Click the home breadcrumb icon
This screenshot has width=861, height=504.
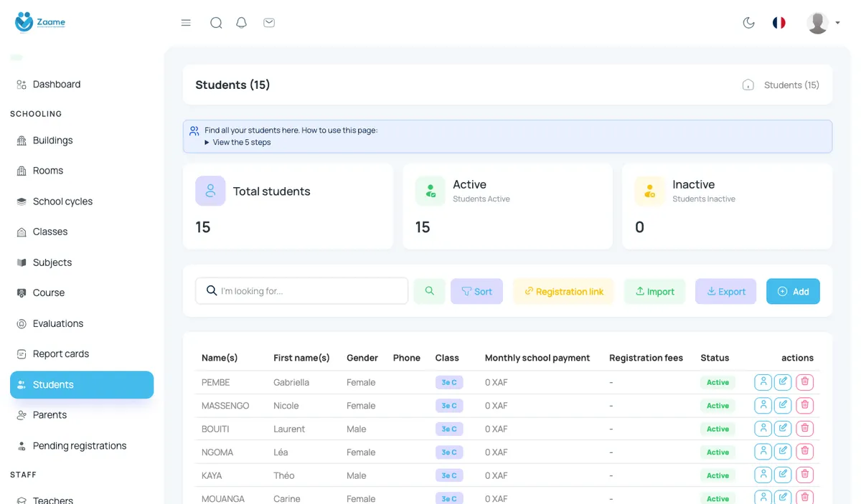[748, 85]
